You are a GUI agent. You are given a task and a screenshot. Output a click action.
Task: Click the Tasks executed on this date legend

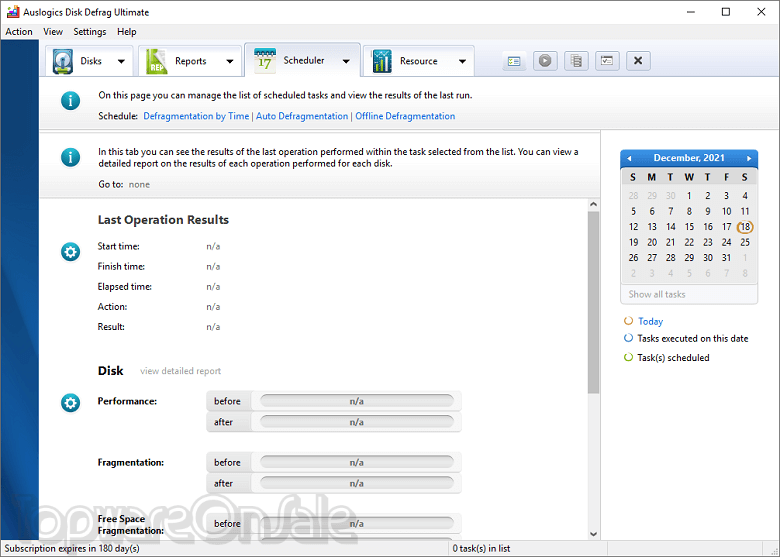click(692, 339)
